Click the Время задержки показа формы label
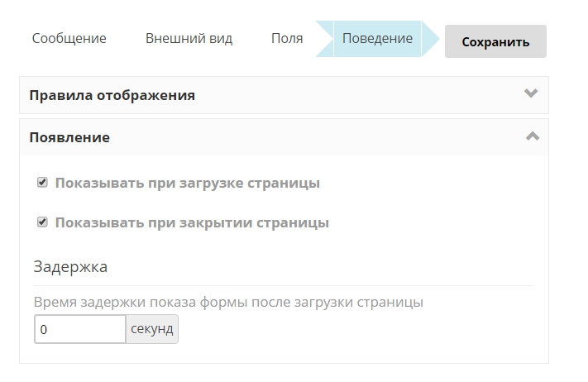Viewport: 588px width, 382px height. 228,303
